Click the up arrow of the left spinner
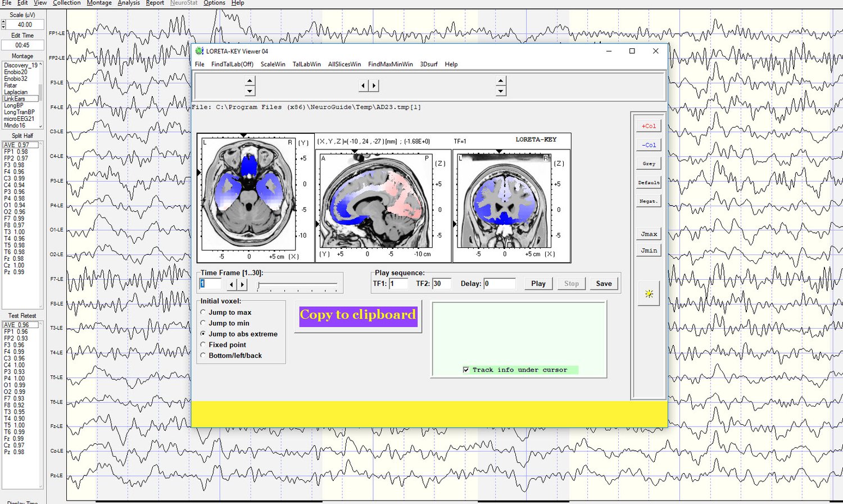The image size is (843, 504). (x=250, y=80)
